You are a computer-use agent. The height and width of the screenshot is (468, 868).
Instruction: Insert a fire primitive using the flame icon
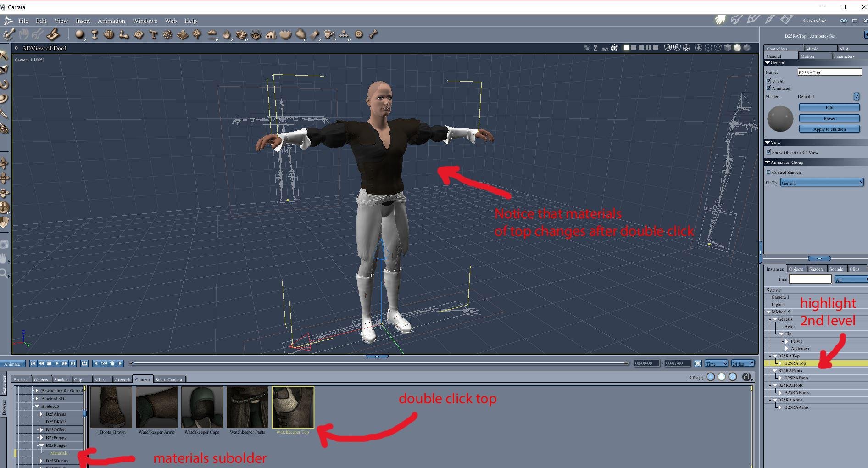pos(227,34)
